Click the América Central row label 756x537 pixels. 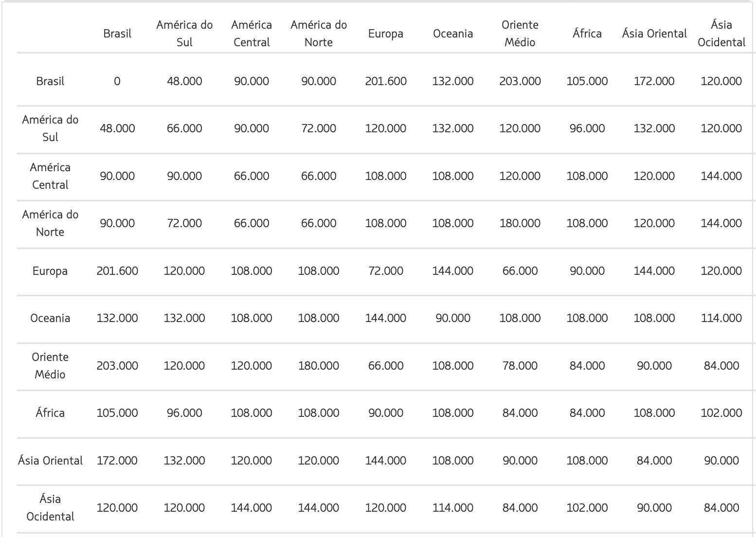click(x=50, y=176)
